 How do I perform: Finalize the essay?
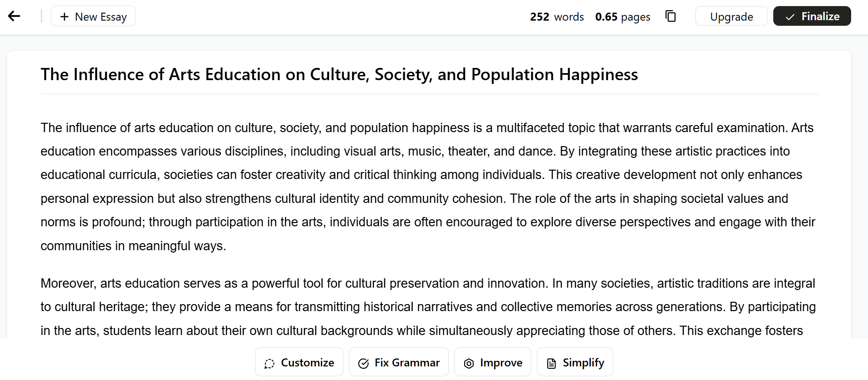(812, 16)
